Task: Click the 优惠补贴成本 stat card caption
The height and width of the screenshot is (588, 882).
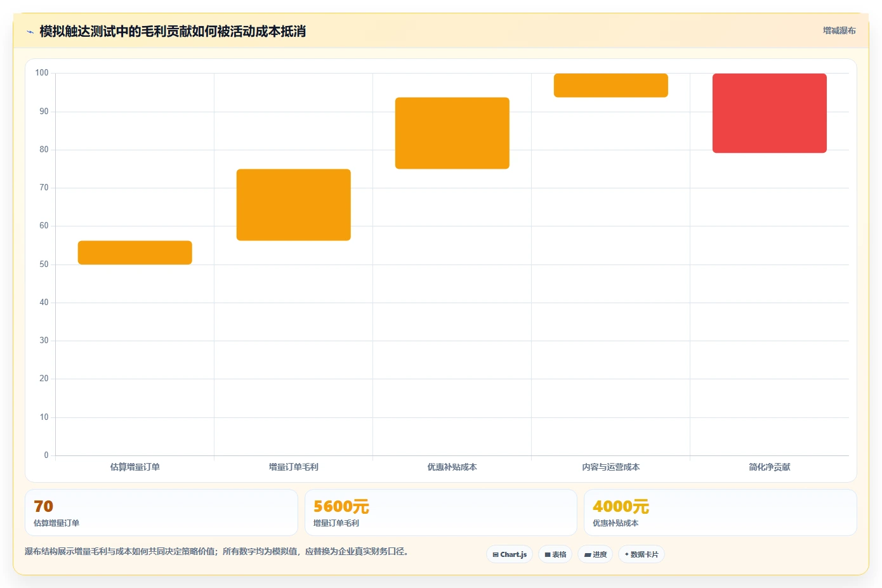Action: tap(615, 523)
